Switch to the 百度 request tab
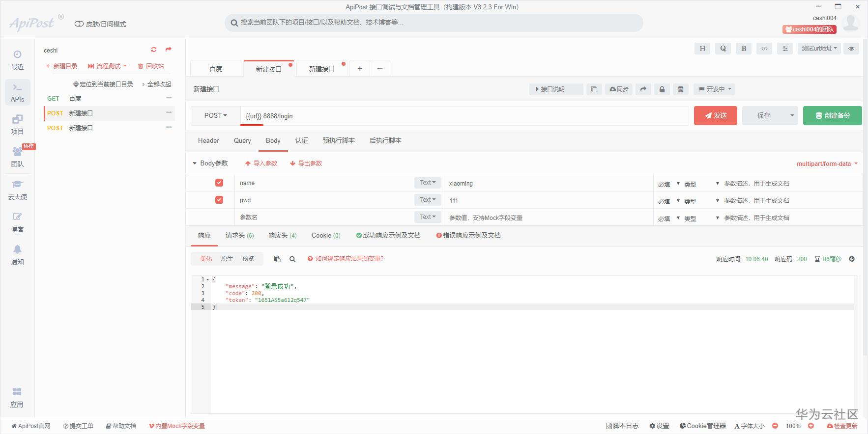Viewport: 868px width, 434px height. pos(216,69)
